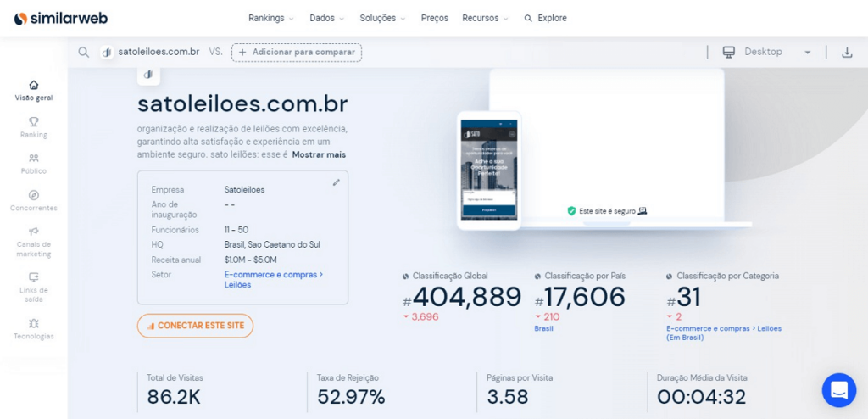
Task: Open the chat support bubble
Action: click(x=838, y=390)
